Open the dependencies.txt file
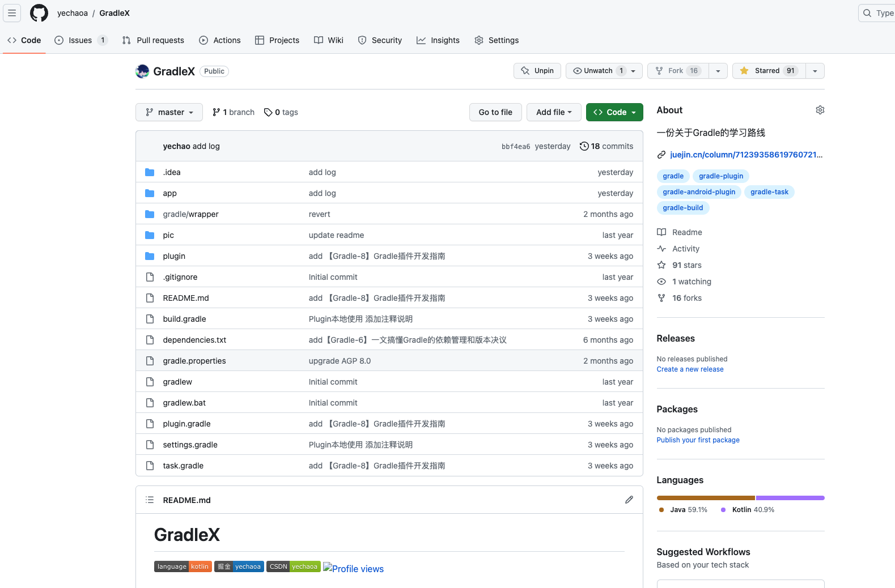The image size is (895, 588). pos(194,340)
